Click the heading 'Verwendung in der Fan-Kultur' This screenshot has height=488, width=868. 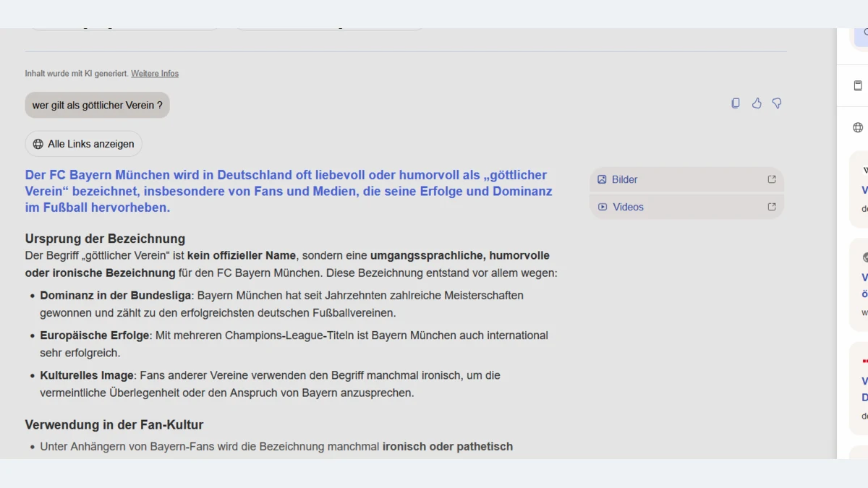click(x=114, y=424)
